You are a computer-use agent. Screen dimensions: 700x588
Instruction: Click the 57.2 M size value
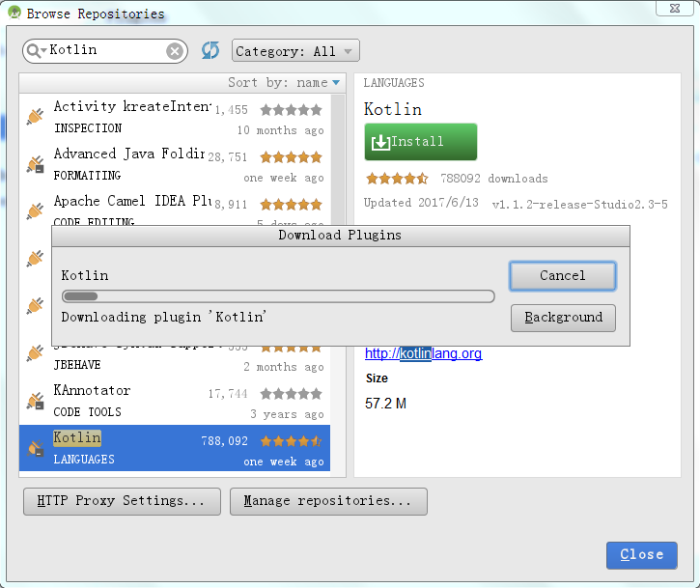(x=385, y=404)
